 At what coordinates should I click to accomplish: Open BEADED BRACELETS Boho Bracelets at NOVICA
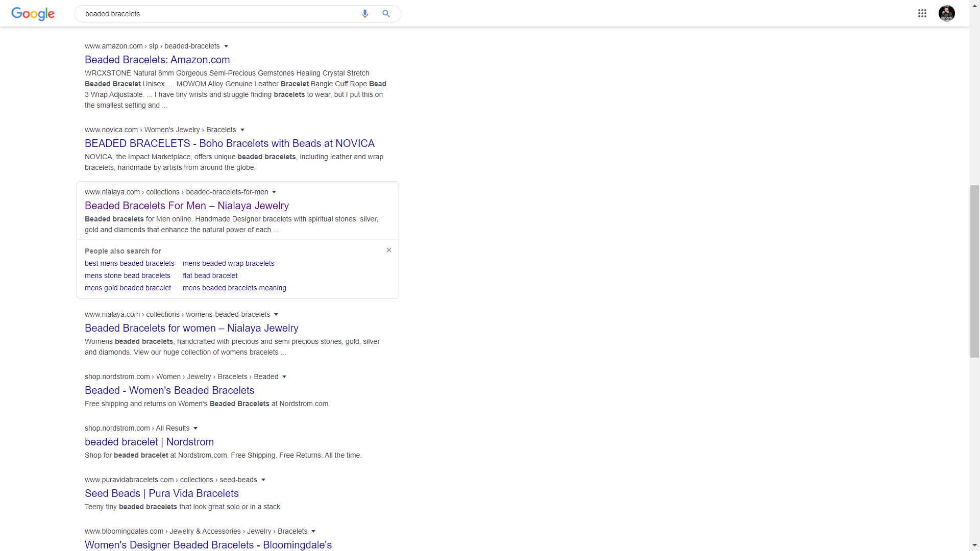click(x=230, y=143)
